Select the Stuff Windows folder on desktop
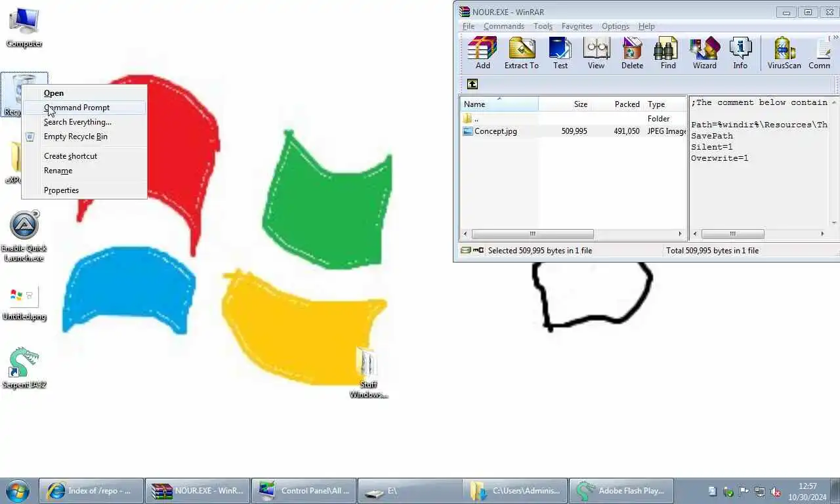840x504 pixels. (x=368, y=373)
